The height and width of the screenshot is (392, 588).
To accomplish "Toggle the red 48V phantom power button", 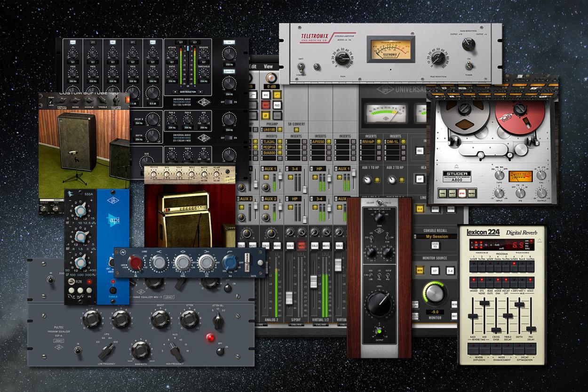I will click(x=265, y=104).
